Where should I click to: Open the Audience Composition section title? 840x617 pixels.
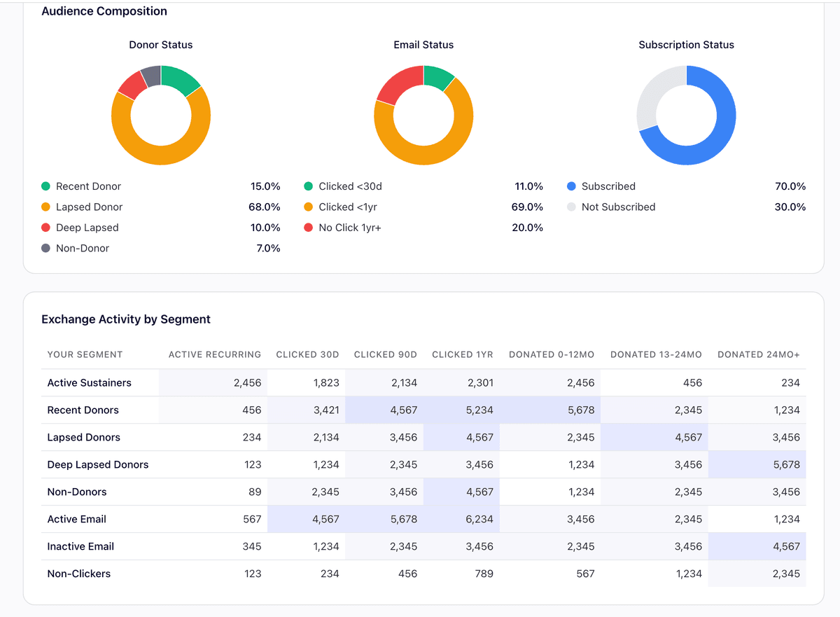pyautogui.click(x=104, y=11)
